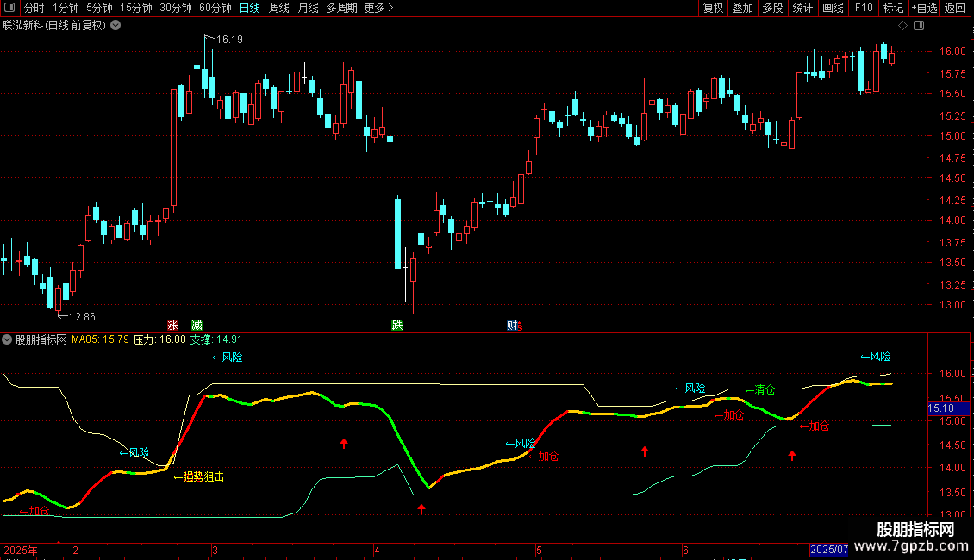
Task: Expand the 更多 periods menu
Action: [378, 8]
